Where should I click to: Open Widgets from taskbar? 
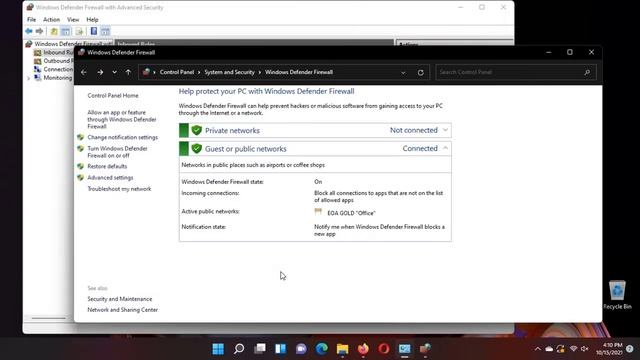coord(280,349)
